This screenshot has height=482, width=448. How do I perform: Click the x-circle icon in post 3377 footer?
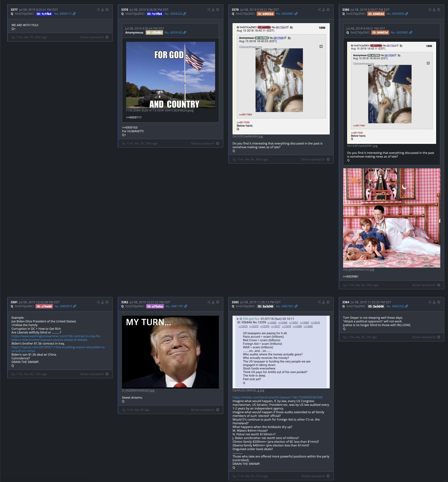107,37
